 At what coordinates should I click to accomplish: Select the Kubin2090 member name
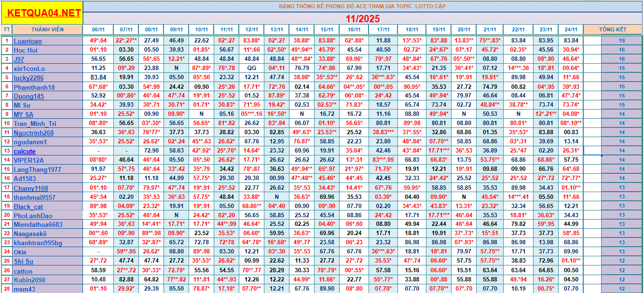tap(29, 280)
